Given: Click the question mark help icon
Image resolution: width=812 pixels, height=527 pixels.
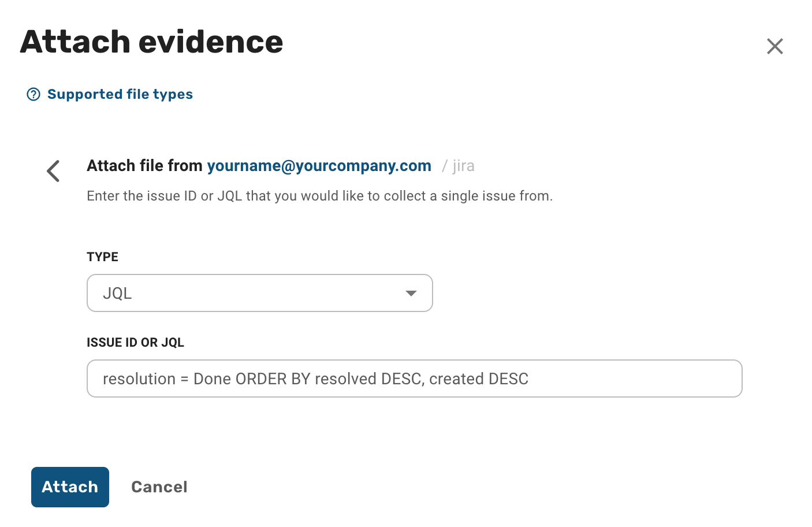Looking at the screenshot, I should pos(33,94).
